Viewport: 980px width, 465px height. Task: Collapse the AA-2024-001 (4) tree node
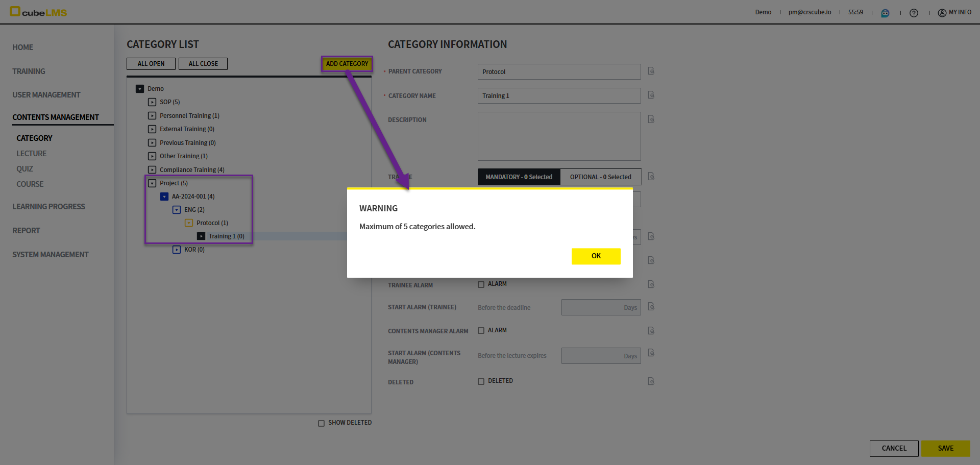coord(164,197)
